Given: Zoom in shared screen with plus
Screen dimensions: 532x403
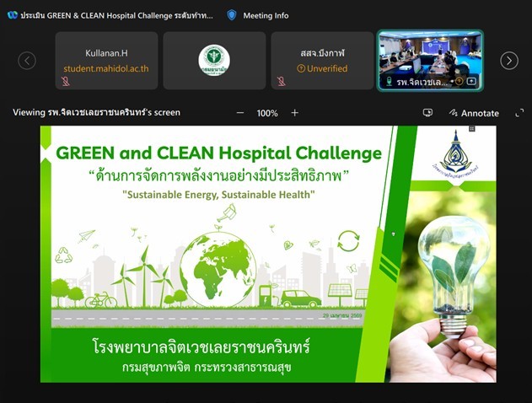Looking at the screenshot, I should click(x=294, y=113).
